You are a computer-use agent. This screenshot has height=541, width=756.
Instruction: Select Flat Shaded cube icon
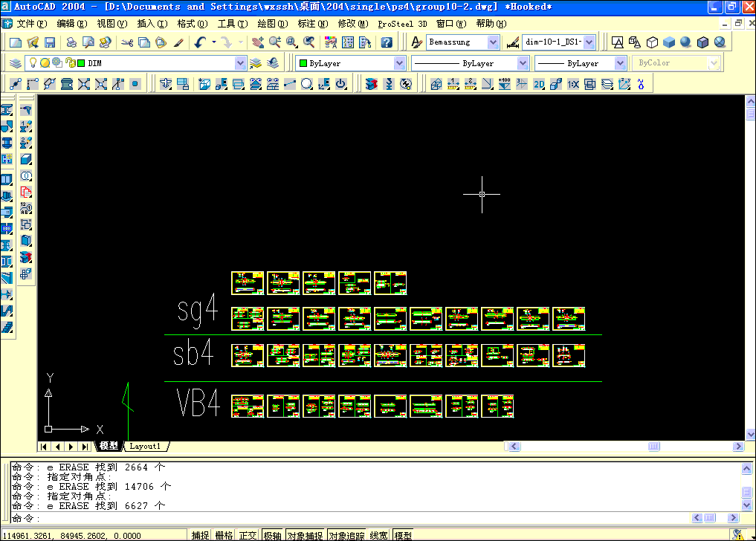coord(669,42)
